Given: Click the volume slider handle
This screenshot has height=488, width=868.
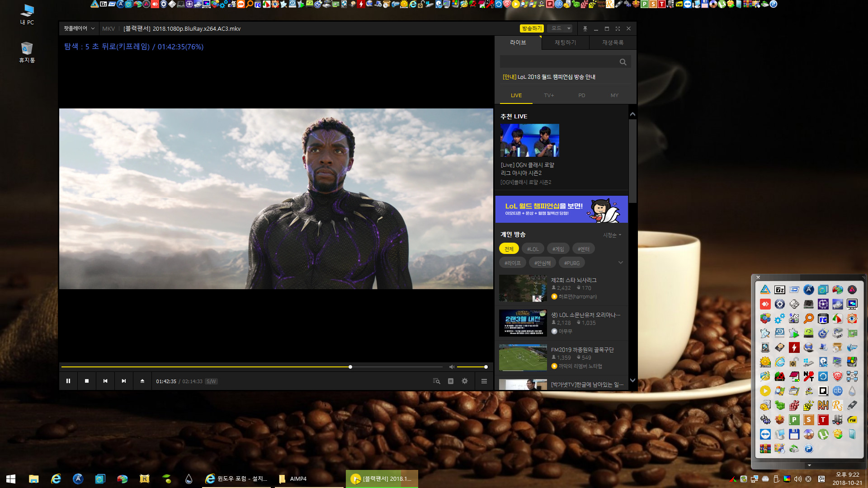Looking at the screenshot, I should 486,367.
